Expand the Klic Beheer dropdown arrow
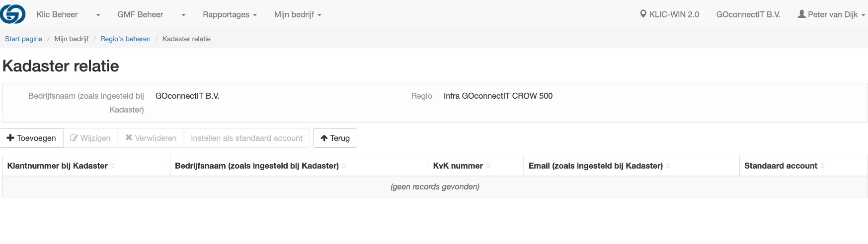 (98, 15)
